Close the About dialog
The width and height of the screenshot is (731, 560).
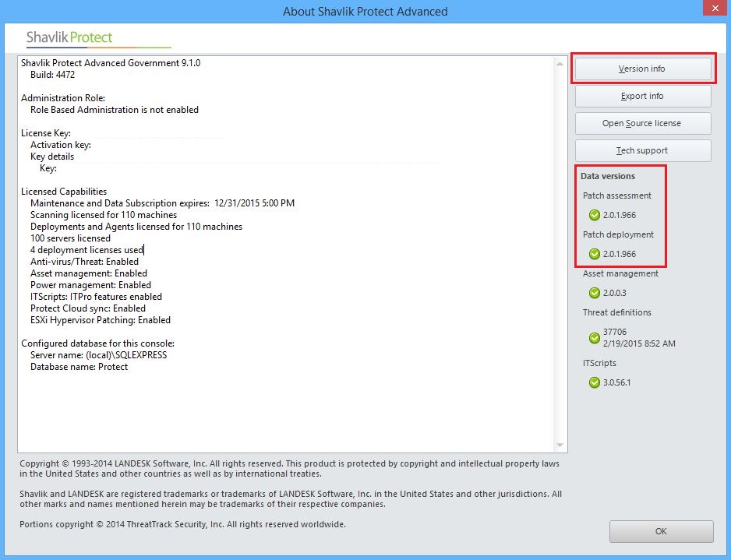click(715, 9)
